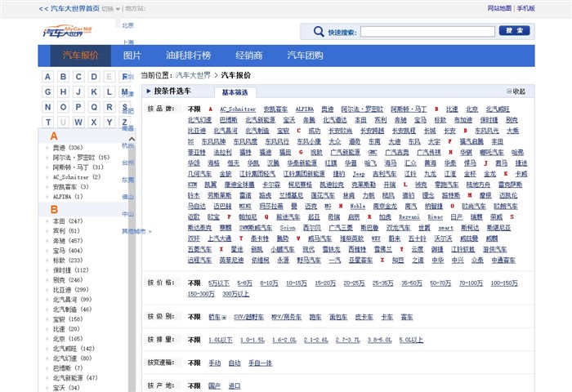Screen dimensions: 572x392
Task: Click the sidebar scroll-up arrow
Action: 132,139
